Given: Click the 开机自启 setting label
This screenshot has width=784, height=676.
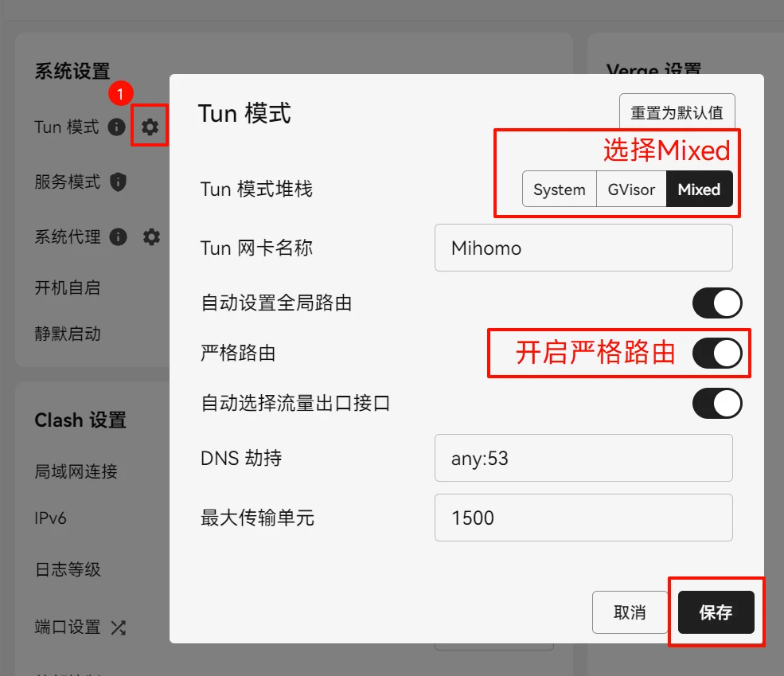Looking at the screenshot, I should click(68, 287).
